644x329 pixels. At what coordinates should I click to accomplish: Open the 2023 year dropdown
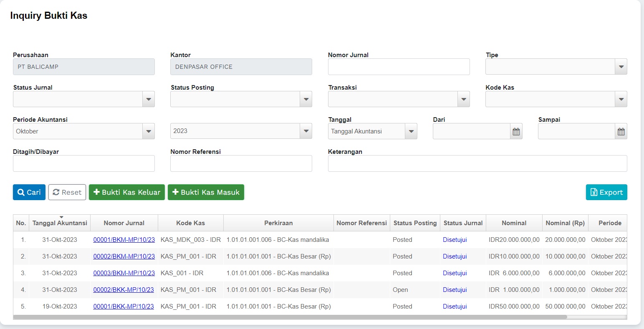coord(241,131)
